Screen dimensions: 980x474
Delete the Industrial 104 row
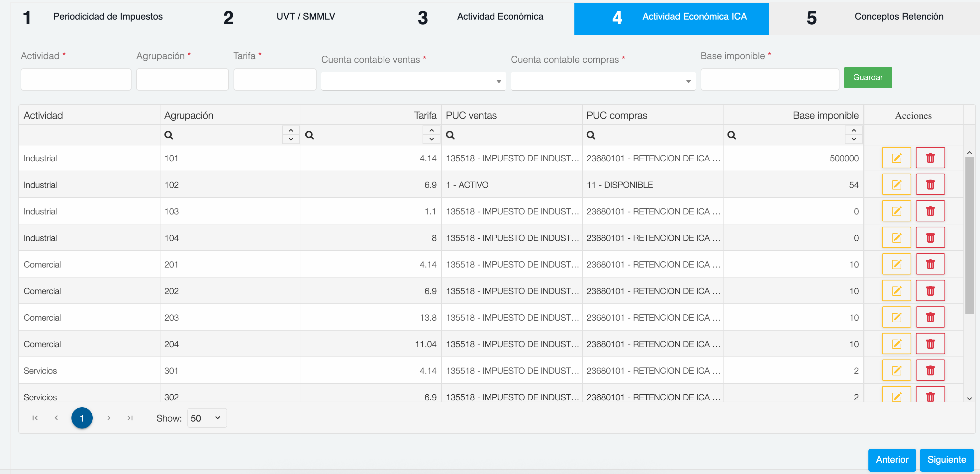930,238
